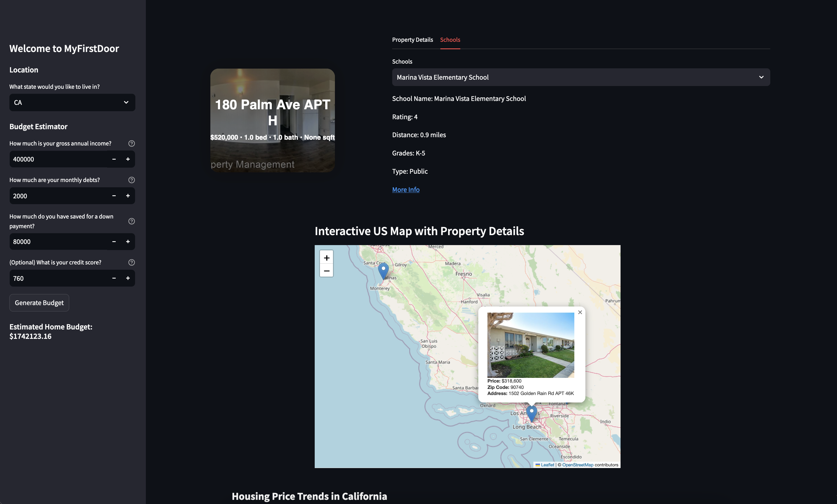
Task: Click help icon beside down payment question
Action: [x=131, y=221]
